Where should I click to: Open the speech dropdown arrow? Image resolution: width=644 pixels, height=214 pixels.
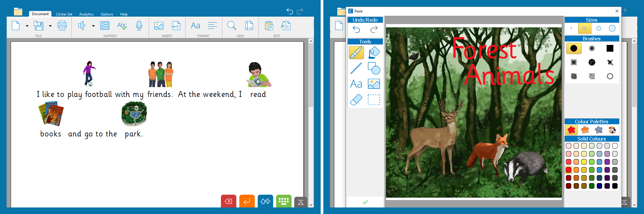pyautogui.click(x=93, y=26)
